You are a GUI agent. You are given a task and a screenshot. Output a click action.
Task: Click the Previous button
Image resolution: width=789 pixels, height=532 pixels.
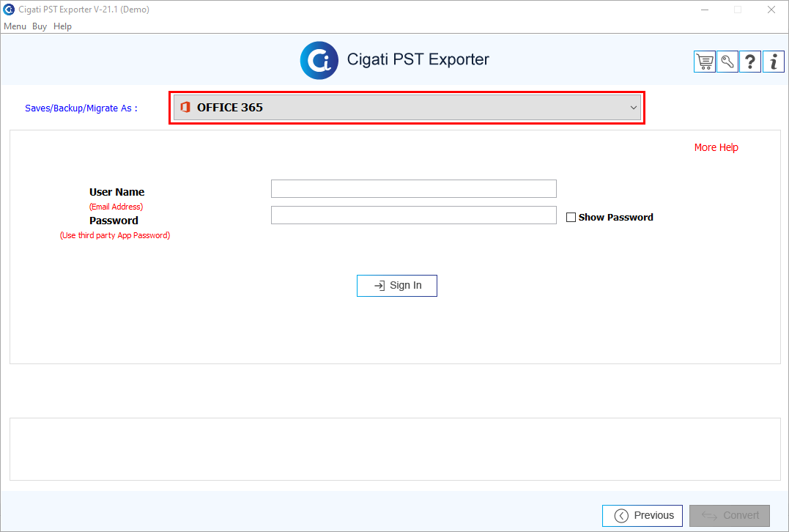pos(642,515)
